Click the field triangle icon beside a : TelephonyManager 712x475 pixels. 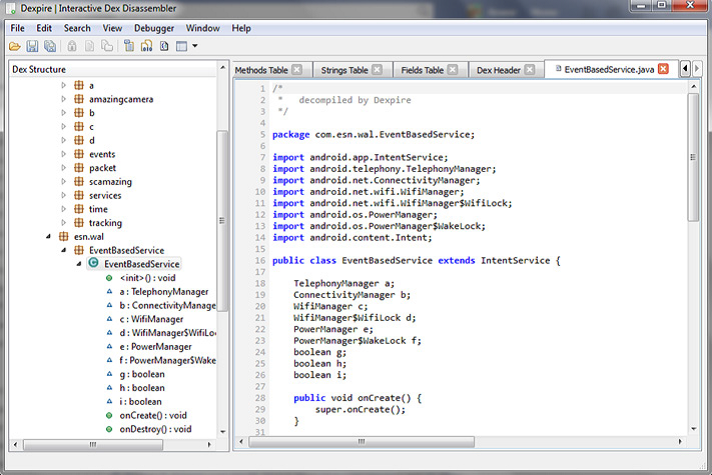point(109,292)
